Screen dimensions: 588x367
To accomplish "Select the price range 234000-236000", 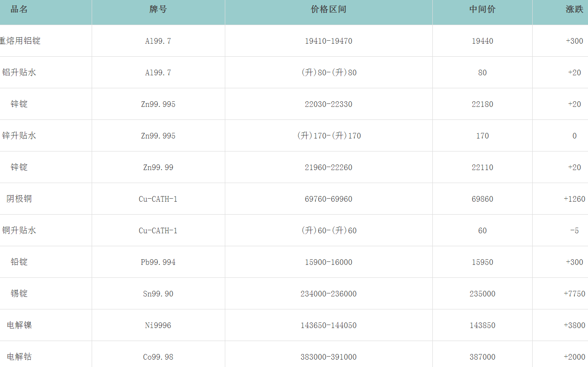I will coord(329,294).
